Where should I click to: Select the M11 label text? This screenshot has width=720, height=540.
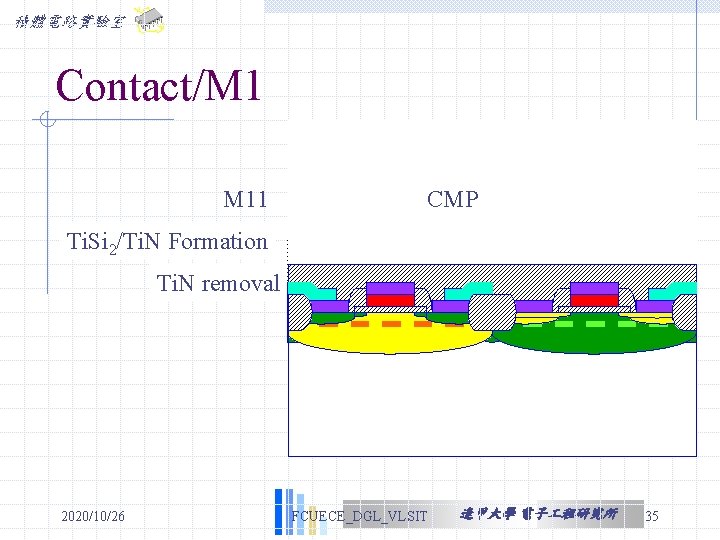tap(245, 199)
